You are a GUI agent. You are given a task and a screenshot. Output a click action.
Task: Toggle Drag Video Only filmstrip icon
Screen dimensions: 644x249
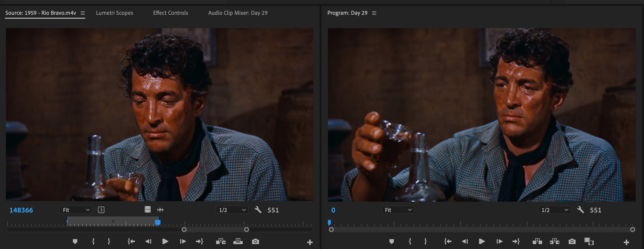click(147, 210)
